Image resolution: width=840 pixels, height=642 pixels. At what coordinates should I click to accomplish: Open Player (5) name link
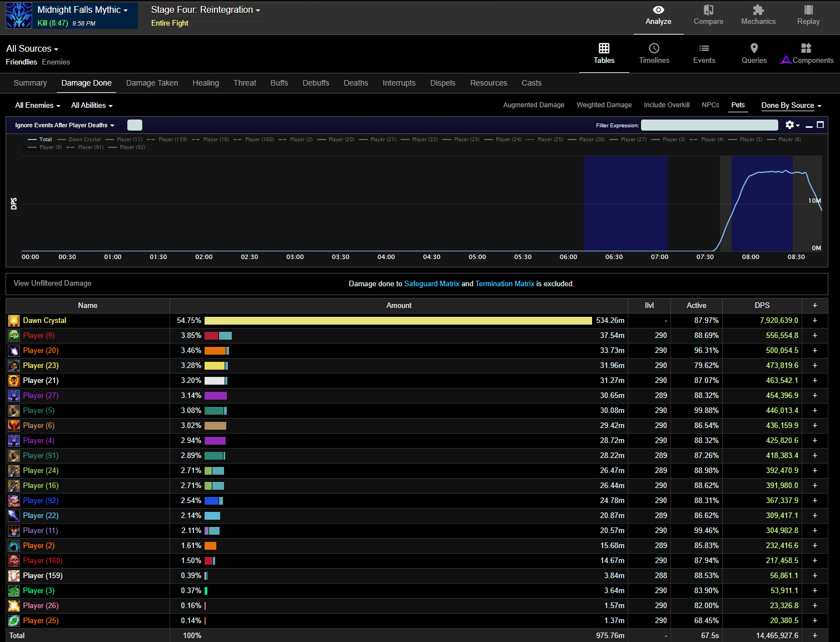pyautogui.click(x=38, y=411)
